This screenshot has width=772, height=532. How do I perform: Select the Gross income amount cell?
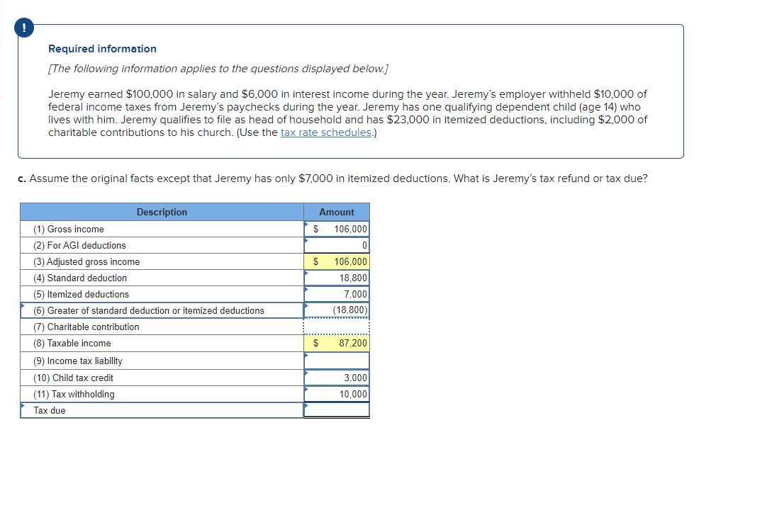(337, 229)
